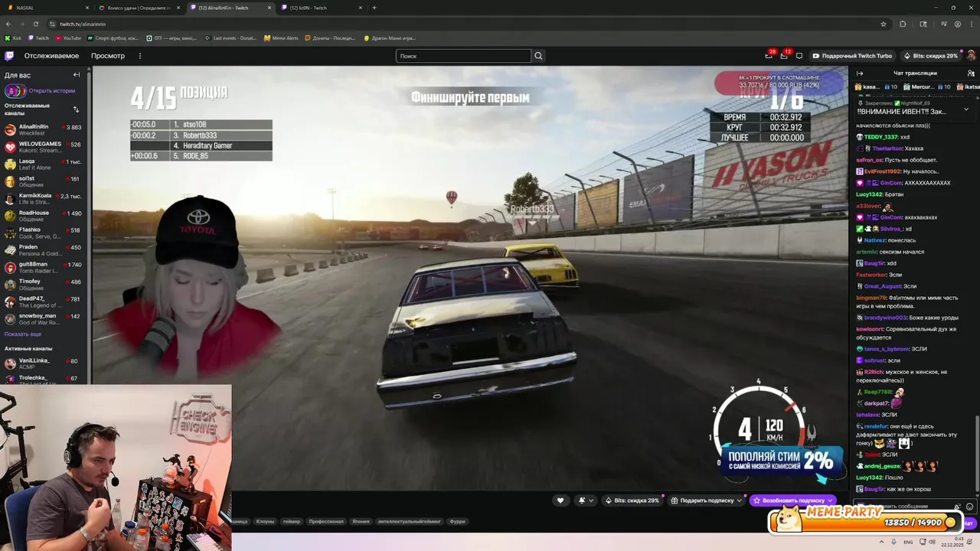Viewport: 980px width, 551px height.
Task: Click the search magnifier button
Action: pos(538,56)
